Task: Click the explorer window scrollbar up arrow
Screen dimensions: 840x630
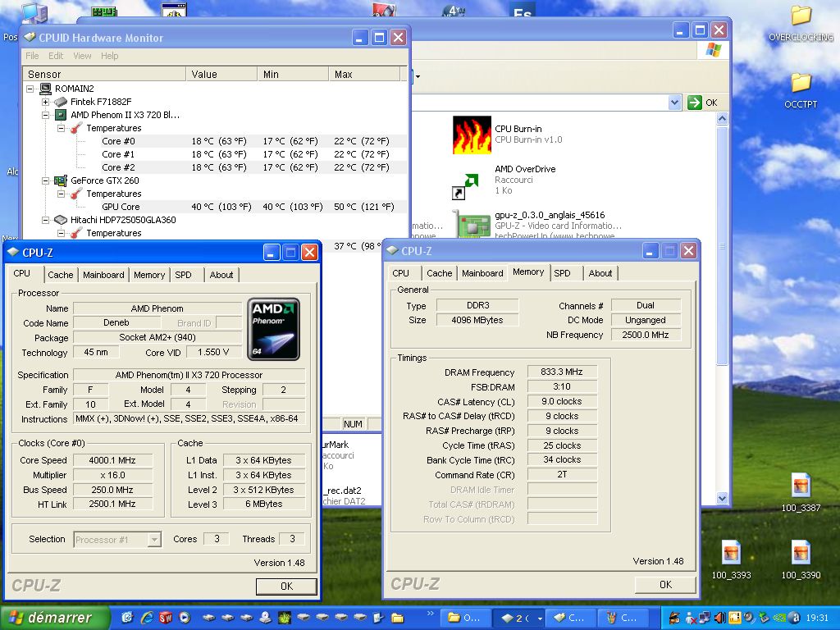Action: tap(721, 116)
